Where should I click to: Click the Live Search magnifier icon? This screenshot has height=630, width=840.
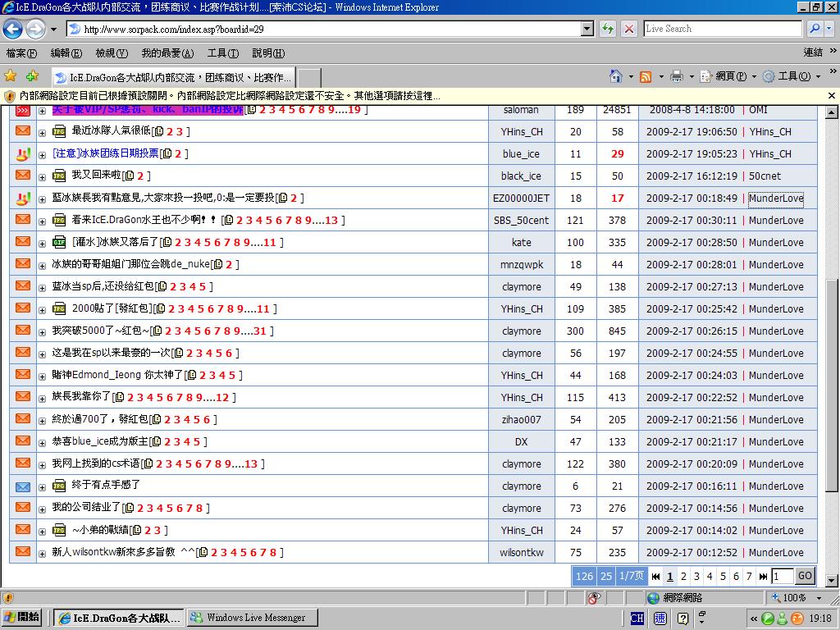pos(814,28)
